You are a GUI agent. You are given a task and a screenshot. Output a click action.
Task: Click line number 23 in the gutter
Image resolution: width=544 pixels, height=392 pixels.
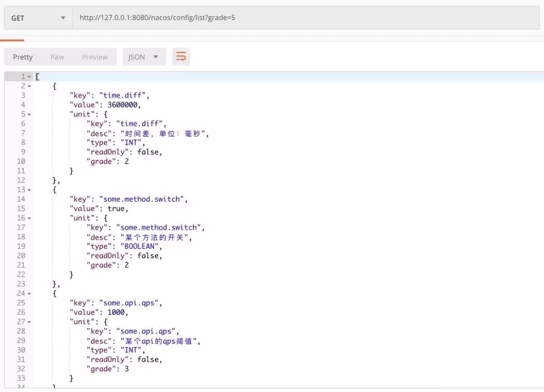[x=21, y=284]
